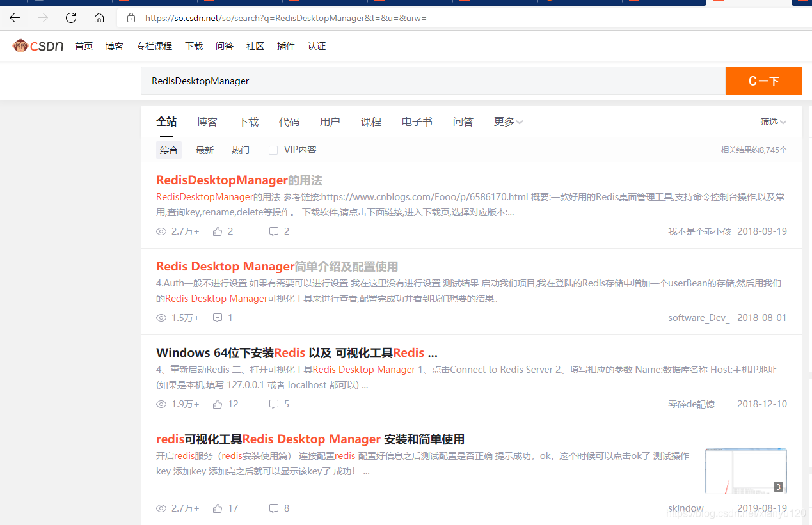
Task: Go back with the browser back arrow
Action: pyautogui.click(x=15, y=18)
